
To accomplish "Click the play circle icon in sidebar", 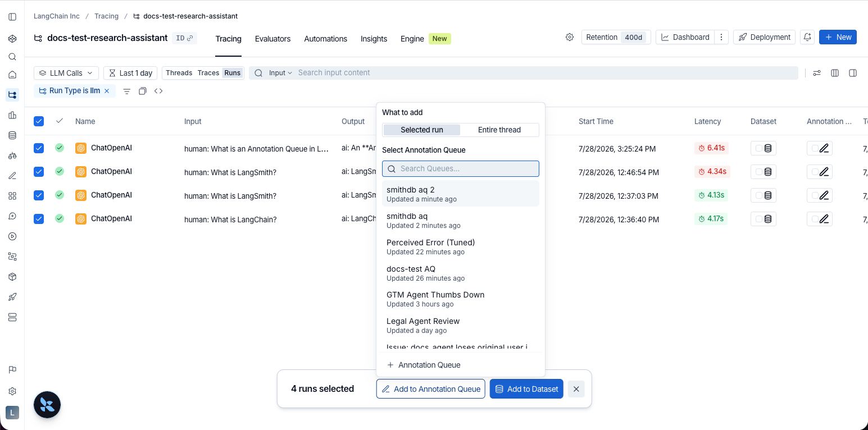I will tap(12, 236).
